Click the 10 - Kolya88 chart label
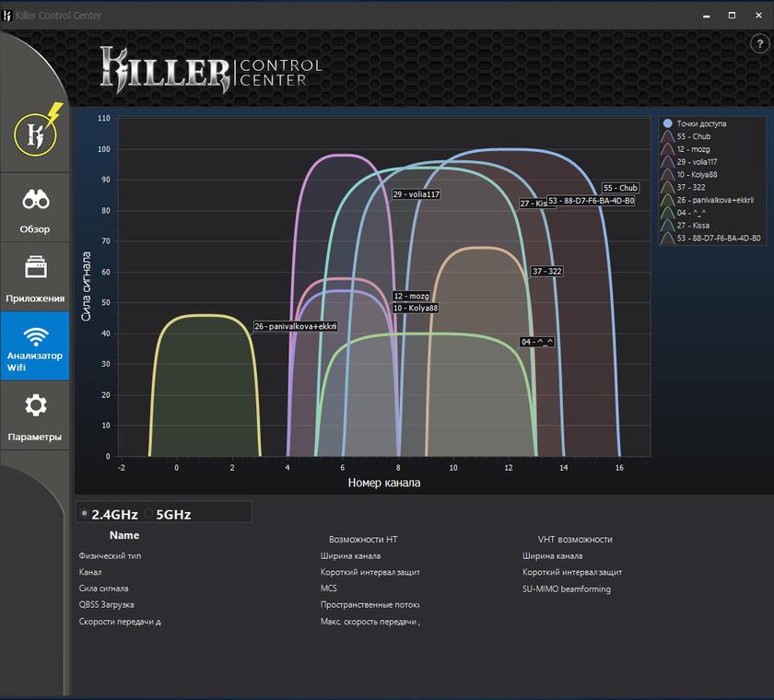The height and width of the screenshot is (700, 774). click(415, 308)
